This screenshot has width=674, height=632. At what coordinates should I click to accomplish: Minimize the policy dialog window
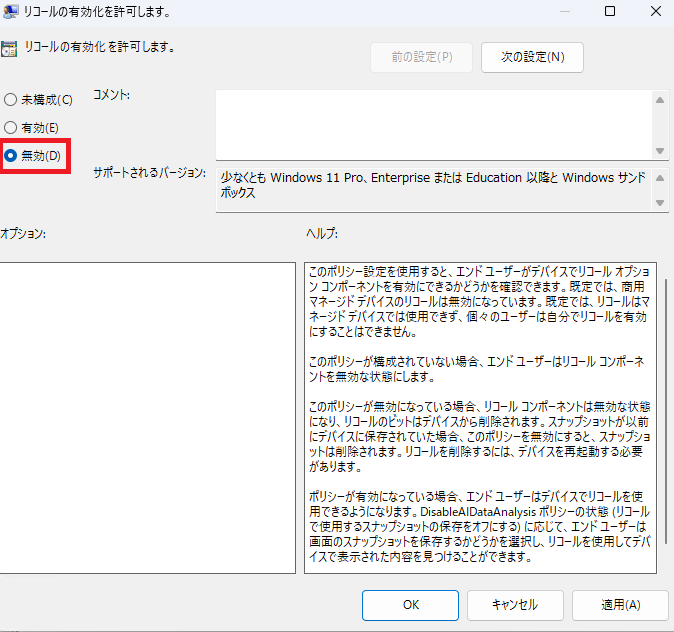click(x=564, y=11)
